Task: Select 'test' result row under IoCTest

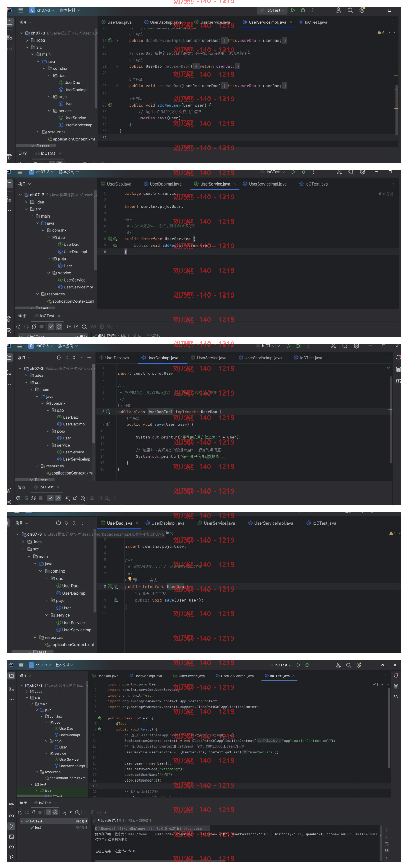Action: pos(54,827)
